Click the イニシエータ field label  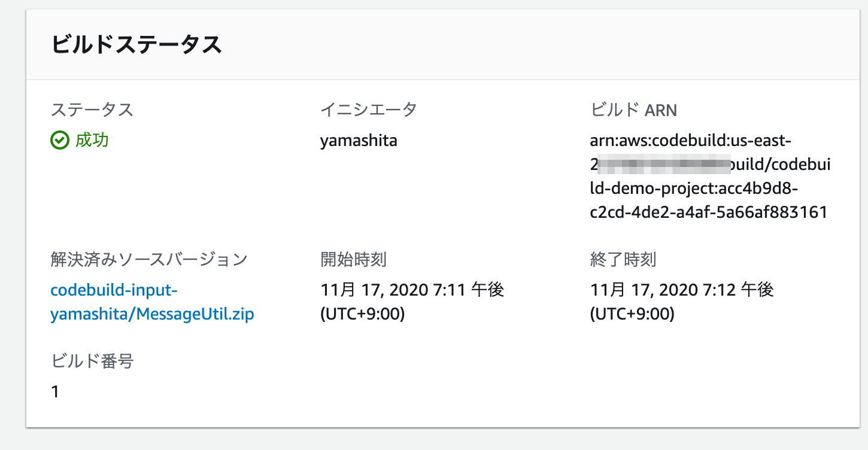pos(369,110)
